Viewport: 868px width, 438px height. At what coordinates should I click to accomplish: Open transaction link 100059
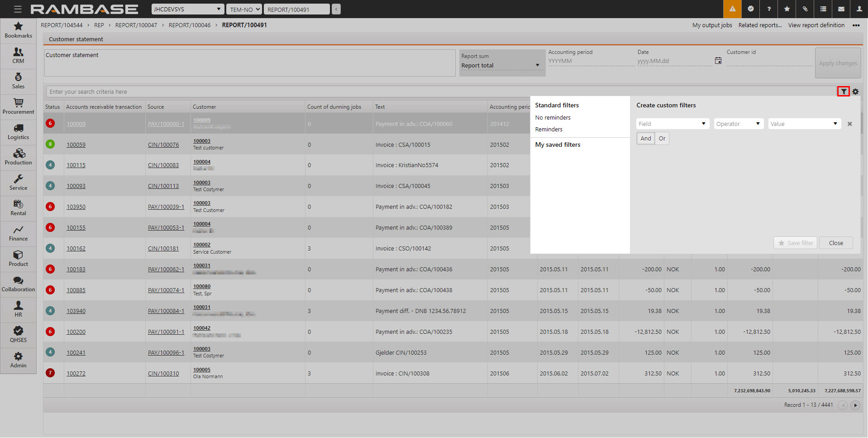[x=76, y=145]
